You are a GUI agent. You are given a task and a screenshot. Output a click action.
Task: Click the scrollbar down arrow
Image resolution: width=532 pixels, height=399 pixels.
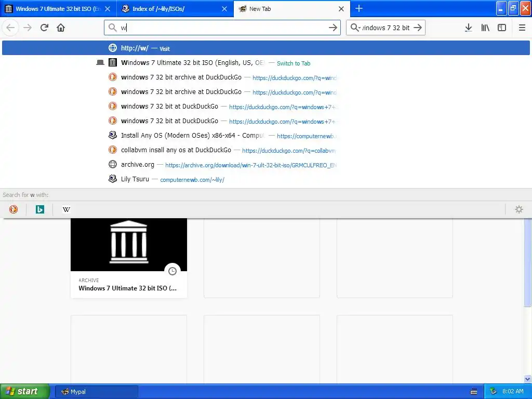(528, 379)
